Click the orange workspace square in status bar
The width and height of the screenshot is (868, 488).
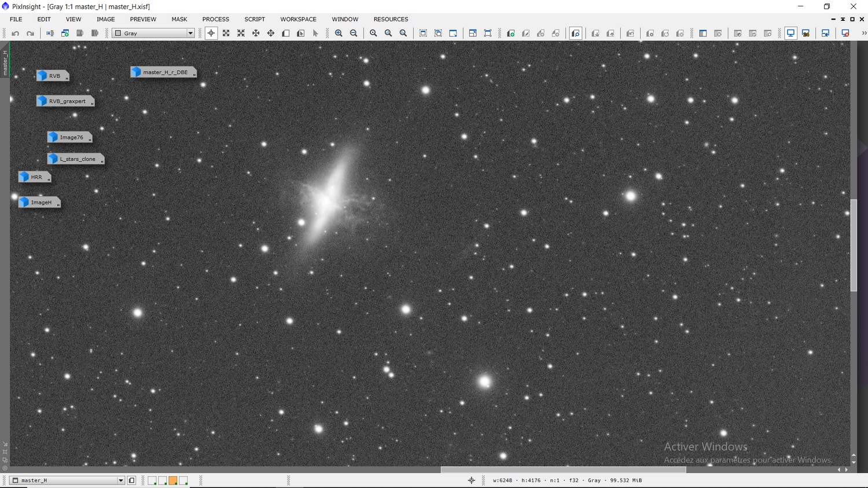172,480
